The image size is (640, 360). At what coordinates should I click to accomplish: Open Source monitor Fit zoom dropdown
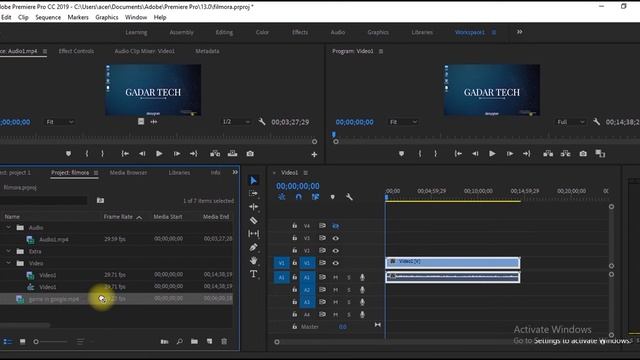[x=60, y=122]
